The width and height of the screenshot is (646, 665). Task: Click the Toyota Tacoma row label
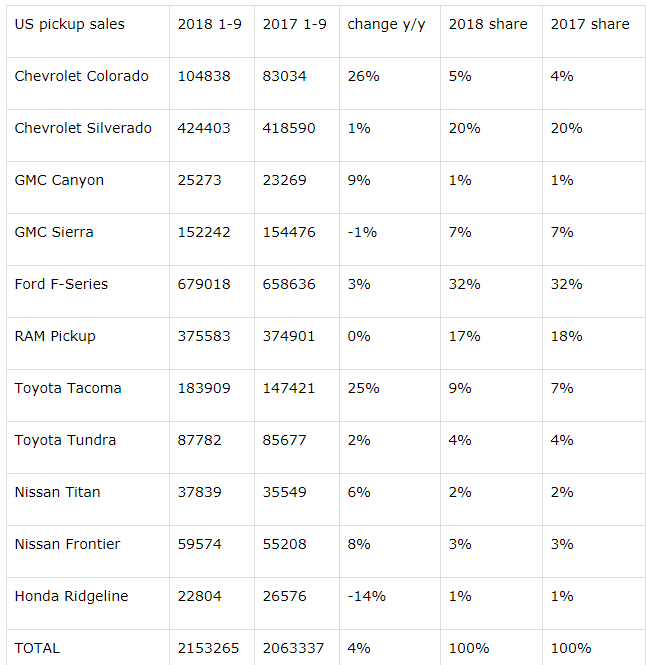point(68,388)
